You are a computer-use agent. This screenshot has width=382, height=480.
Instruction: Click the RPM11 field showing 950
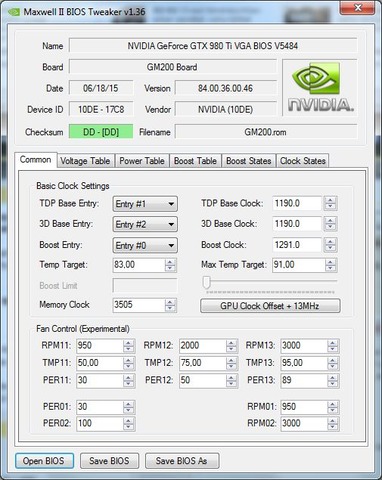click(x=100, y=346)
